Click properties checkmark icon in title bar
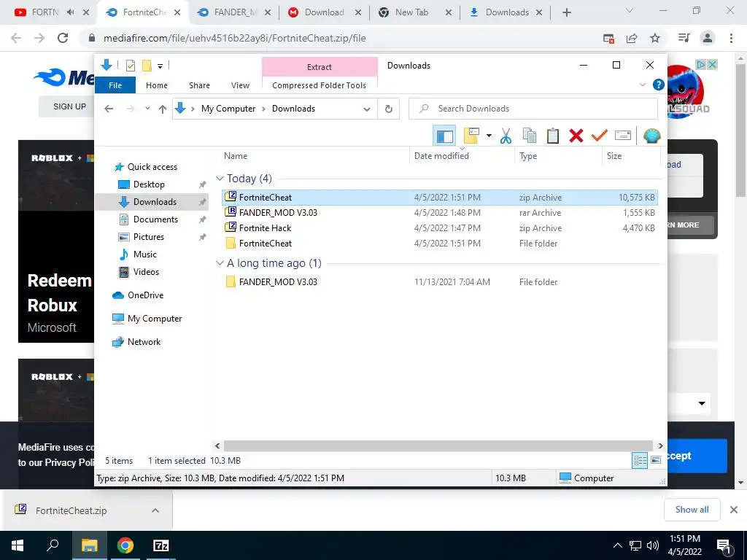 [131, 66]
